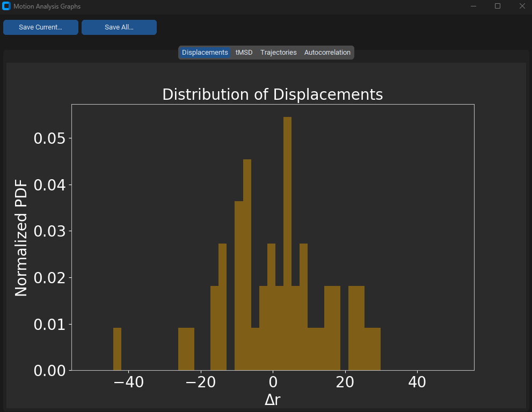Click the 40 x-axis tick label

(417, 382)
